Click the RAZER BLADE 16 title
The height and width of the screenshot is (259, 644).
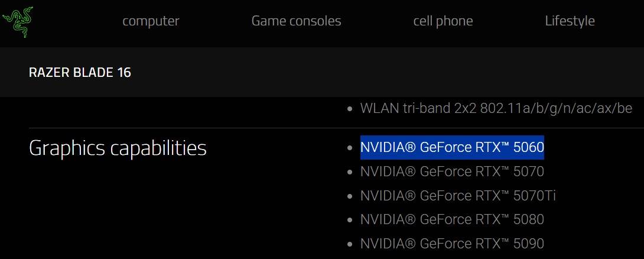tap(80, 73)
